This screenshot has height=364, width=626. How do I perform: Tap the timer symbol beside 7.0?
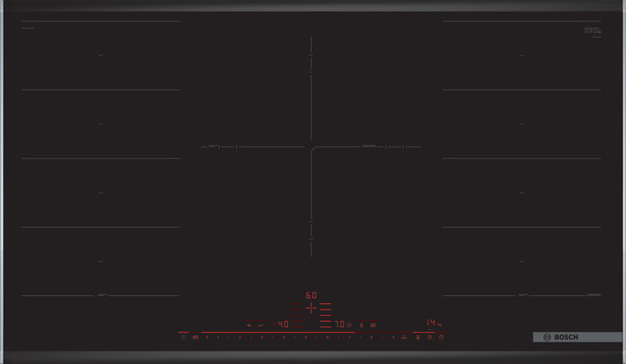[x=349, y=325]
